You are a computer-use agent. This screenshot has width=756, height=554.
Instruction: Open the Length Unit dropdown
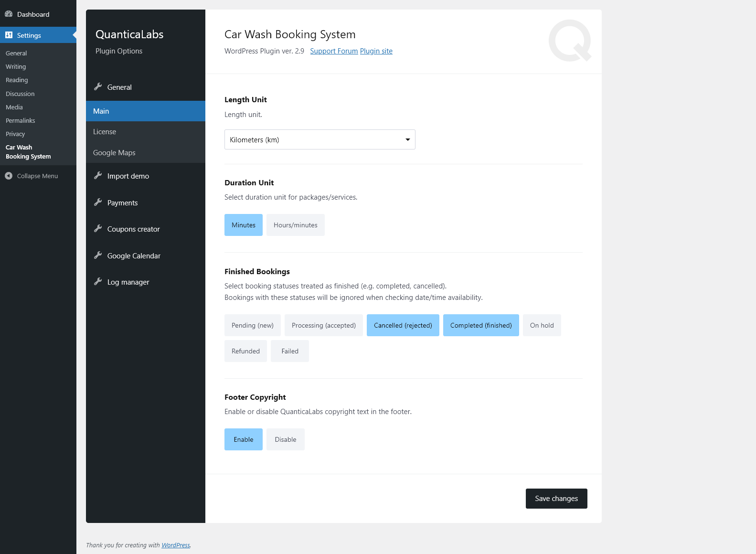tap(319, 139)
